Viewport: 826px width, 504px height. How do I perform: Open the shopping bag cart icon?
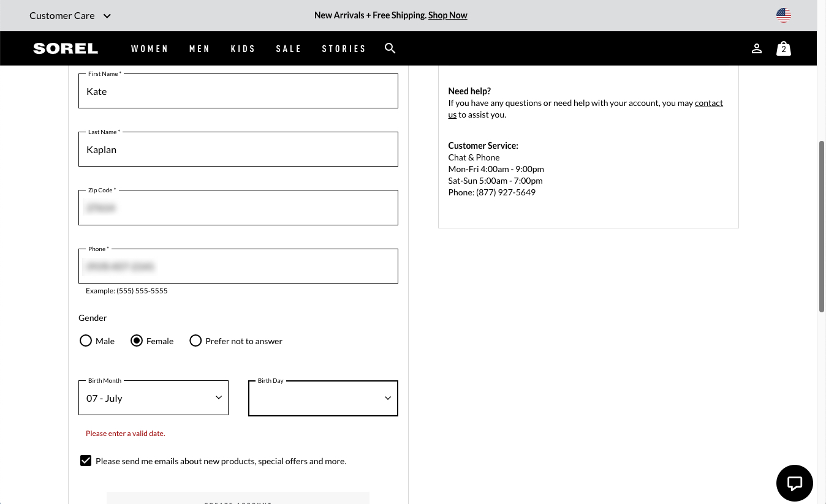click(783, 48)
